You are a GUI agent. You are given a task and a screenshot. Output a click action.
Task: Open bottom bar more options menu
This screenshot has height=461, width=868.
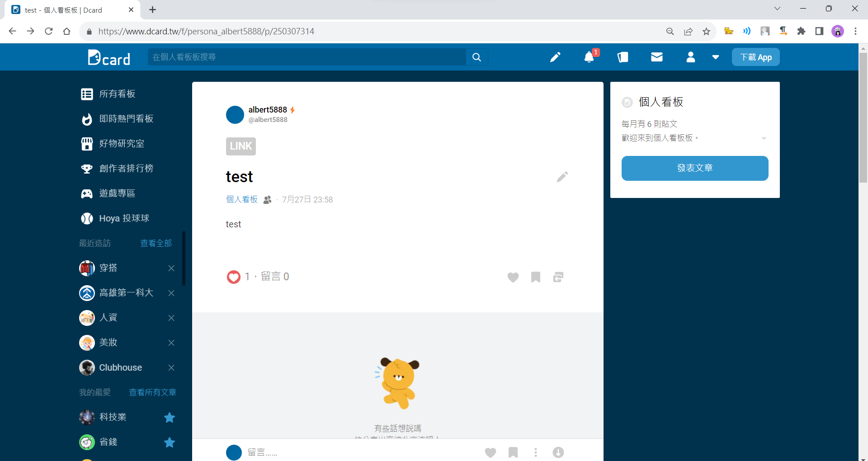(536, 452)
